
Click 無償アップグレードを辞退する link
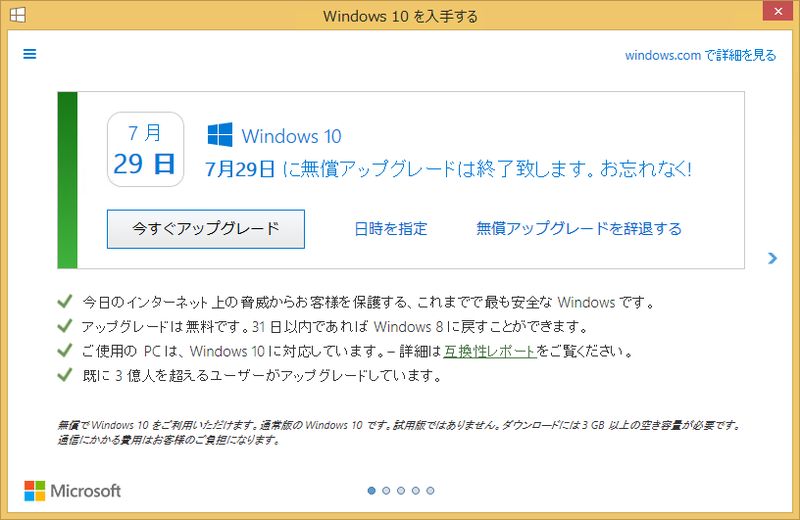pyautogui.click(x=579, y=228)
